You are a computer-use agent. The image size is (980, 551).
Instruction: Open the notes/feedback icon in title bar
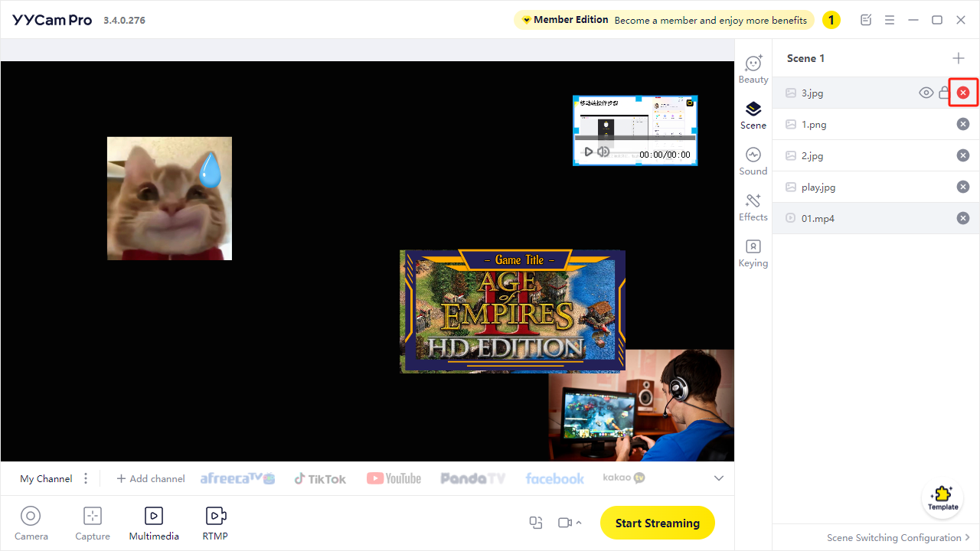point(866,20)
